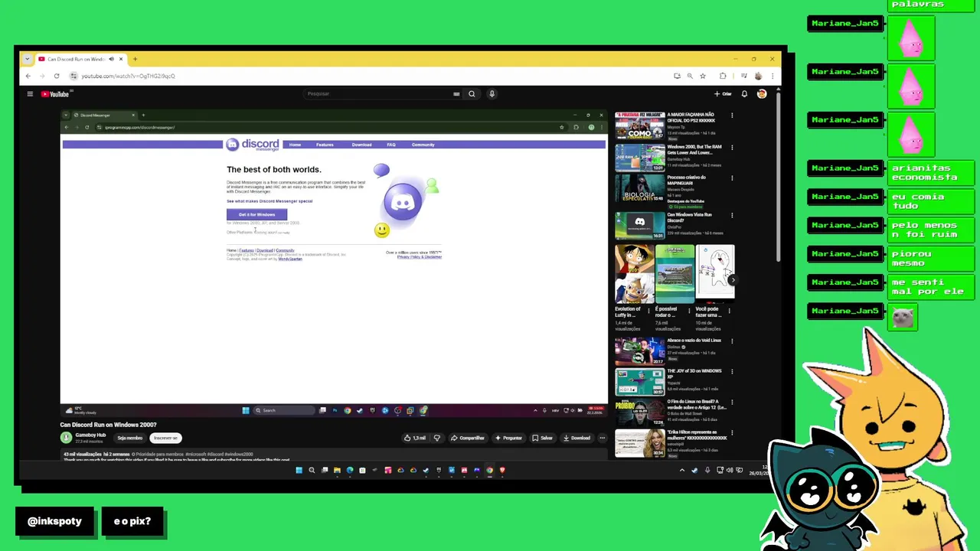Go to the YouTube logo home

pyautogui.click(x=55, y=94)
